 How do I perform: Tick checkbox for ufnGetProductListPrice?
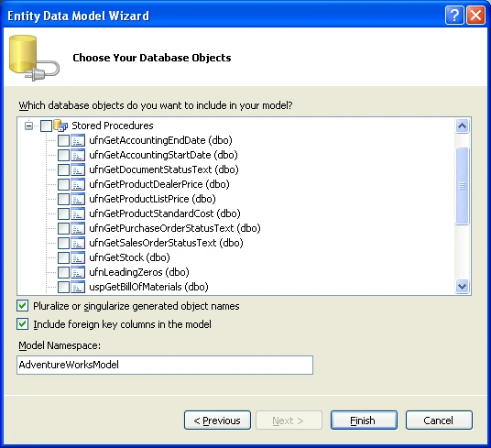[x=63, y=199]
